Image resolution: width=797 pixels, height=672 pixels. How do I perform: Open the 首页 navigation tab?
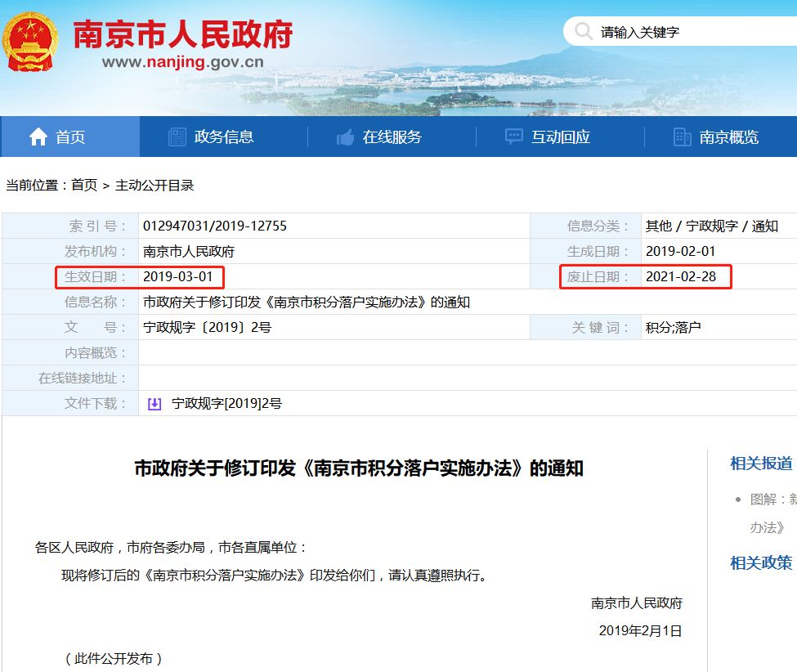coord(70,137)
